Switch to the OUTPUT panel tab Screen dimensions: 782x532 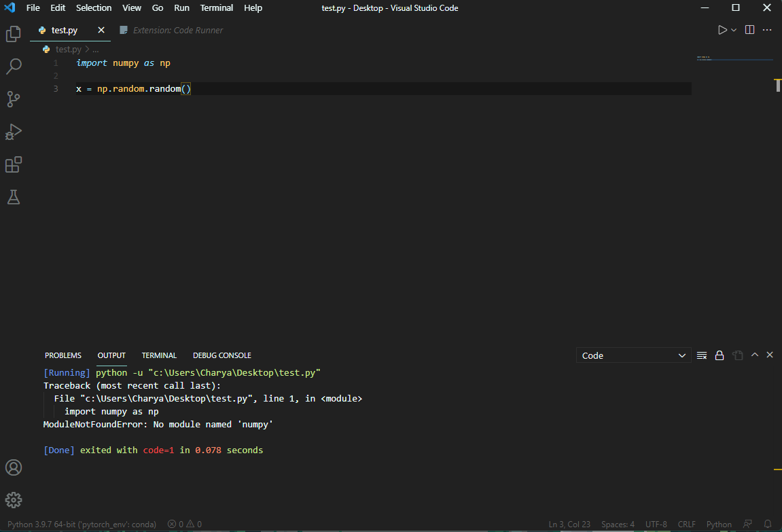[111, 355]
